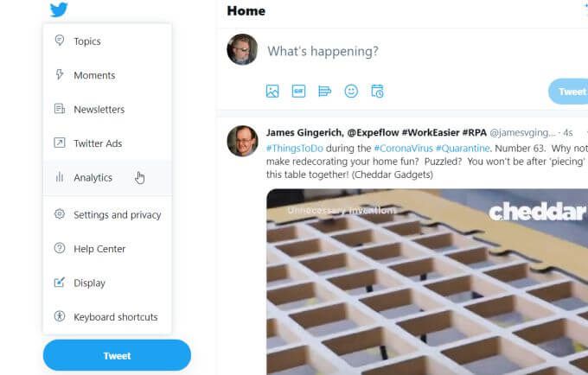The height and width of the screenshot is (375, 588).
Task: Open Analytics in the menu
Action: point(107,177)
